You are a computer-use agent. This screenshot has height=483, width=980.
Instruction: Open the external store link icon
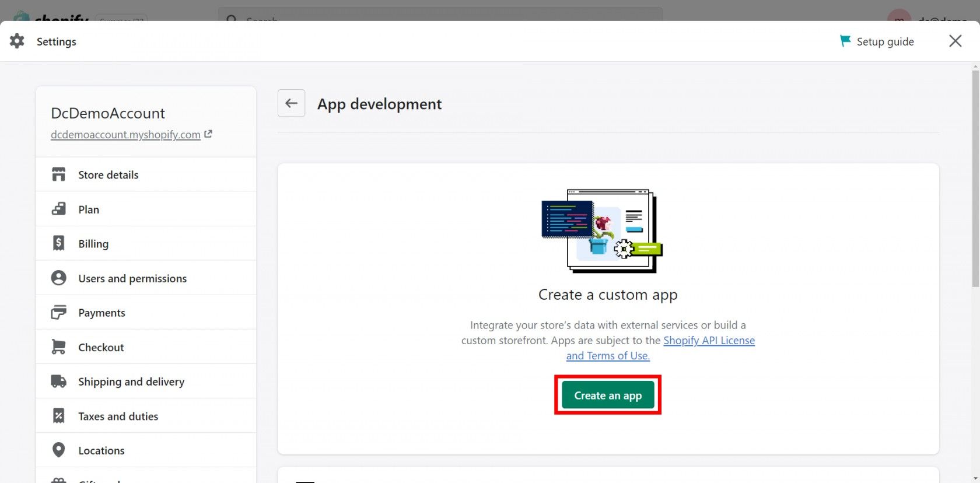[208, 134]
